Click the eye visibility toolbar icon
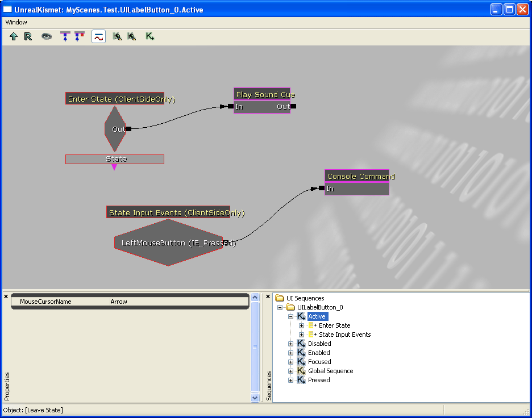The image size is (532, 418). 46,36
